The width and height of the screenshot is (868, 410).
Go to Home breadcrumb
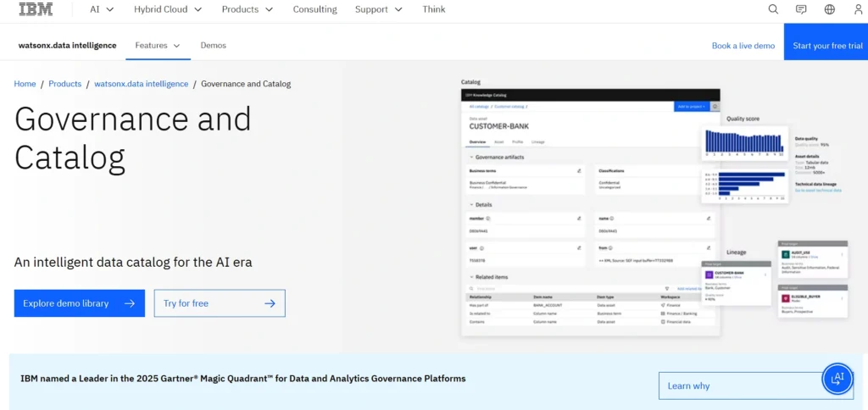point(25,84)
